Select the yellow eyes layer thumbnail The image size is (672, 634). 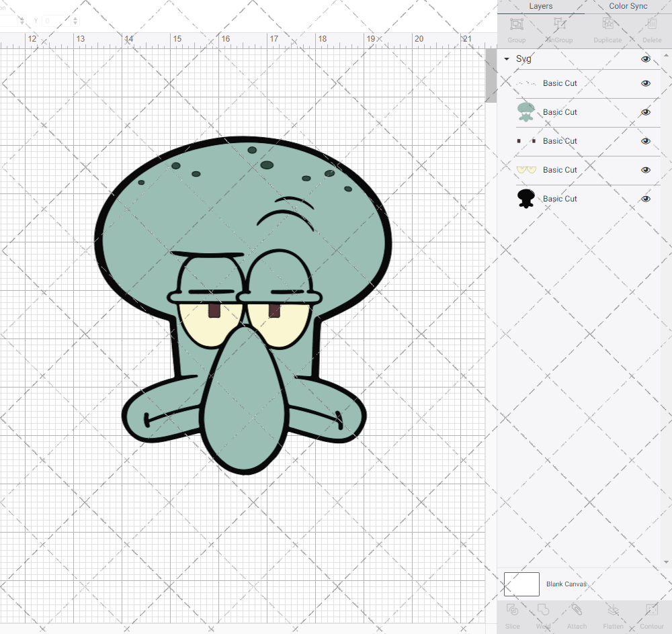[526, 170]
